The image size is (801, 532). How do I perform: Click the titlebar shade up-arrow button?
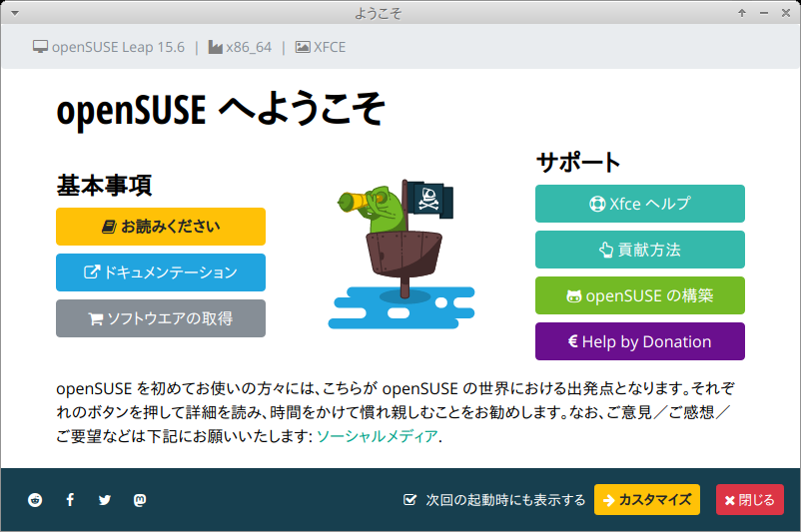click(x=742, y=13)
